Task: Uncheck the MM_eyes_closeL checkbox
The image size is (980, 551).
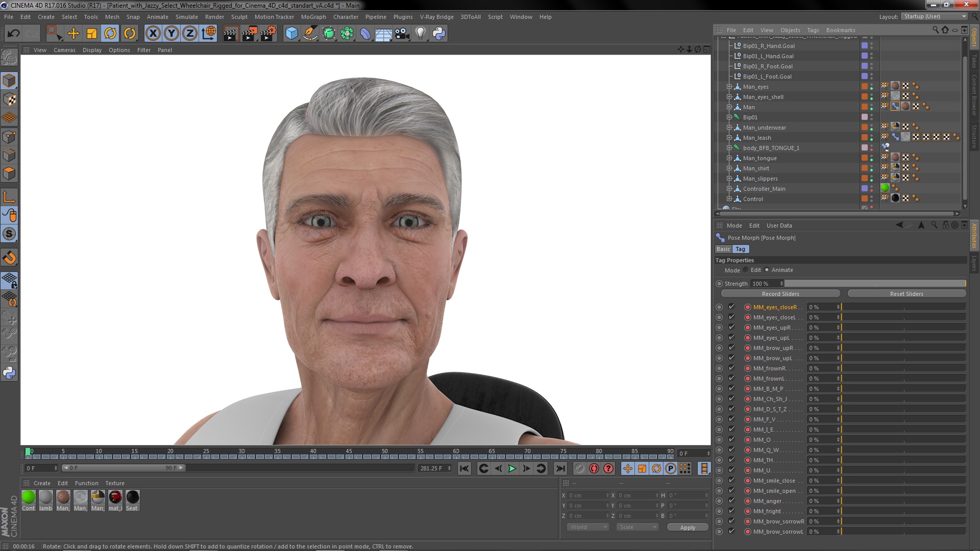Action: [x=731, y=317]
